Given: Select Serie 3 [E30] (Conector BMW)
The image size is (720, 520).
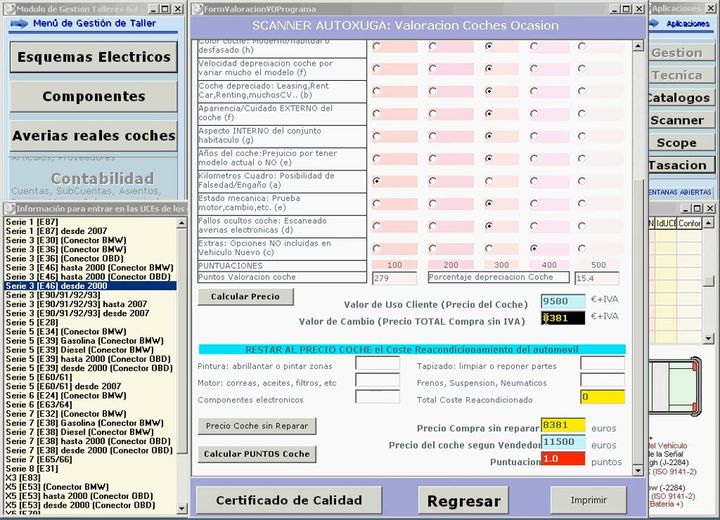Looking at the screenshot, I should point(66,240).
